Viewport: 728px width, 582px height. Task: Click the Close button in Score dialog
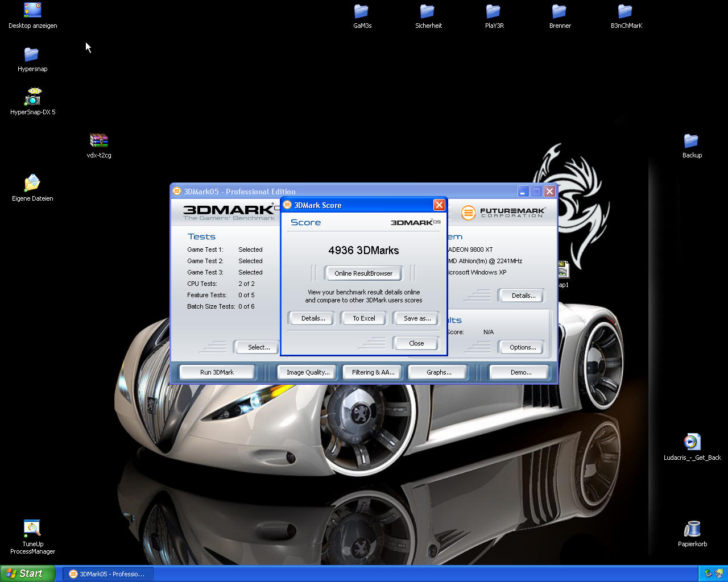416,343
